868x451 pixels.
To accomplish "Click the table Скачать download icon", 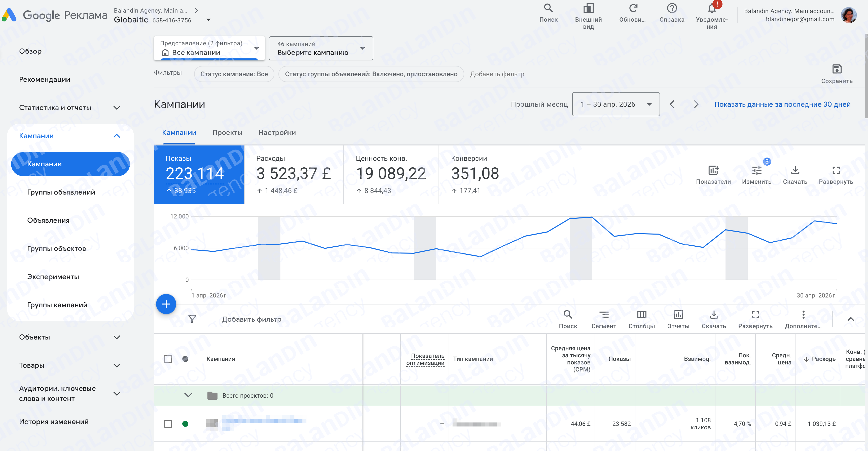I will coord(714,315).
